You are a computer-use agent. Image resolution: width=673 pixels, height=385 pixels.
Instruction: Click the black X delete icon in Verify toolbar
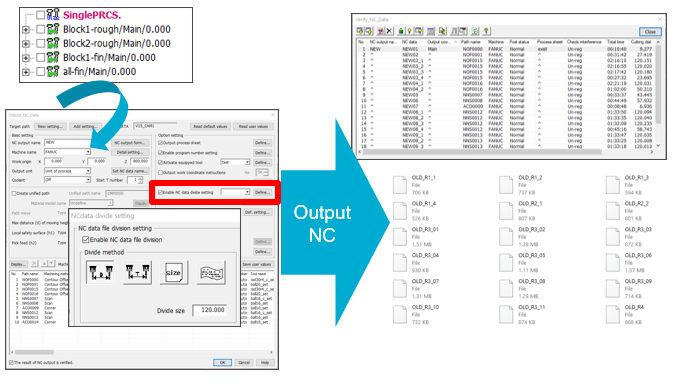point(389,31)
